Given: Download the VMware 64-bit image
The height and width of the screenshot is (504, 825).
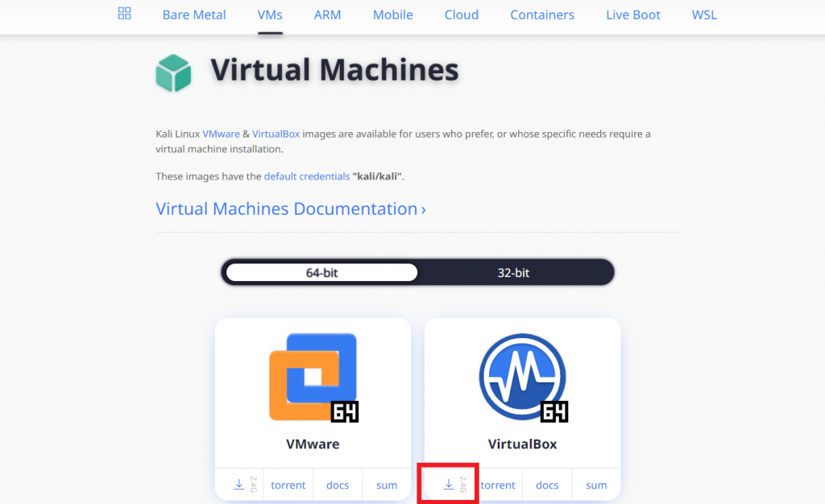Looking at the screenshot, I should click(x=239, y=485).
